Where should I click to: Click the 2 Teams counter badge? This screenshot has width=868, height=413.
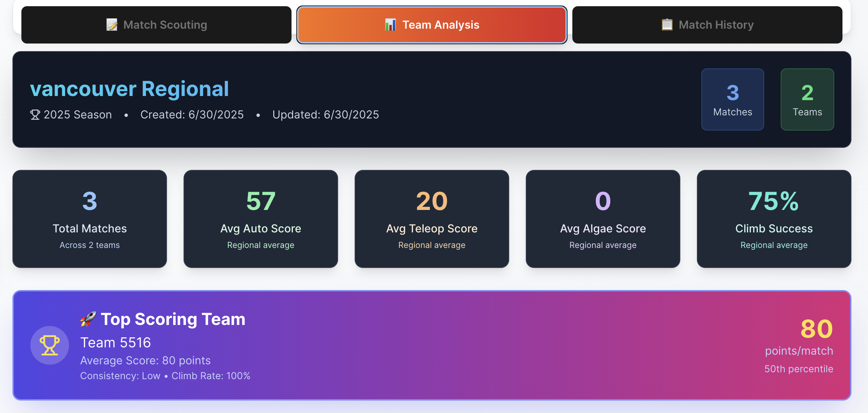pos(807,99)
